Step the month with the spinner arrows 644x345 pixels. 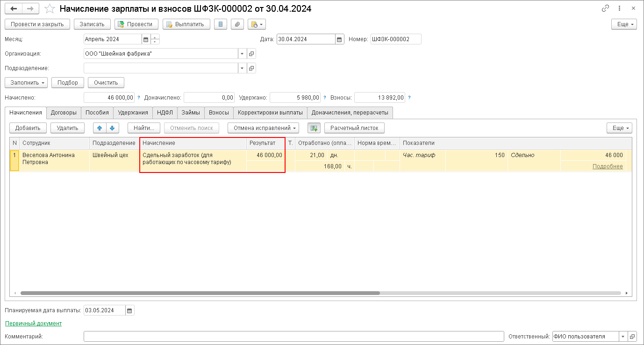click(x=155, y=39)
